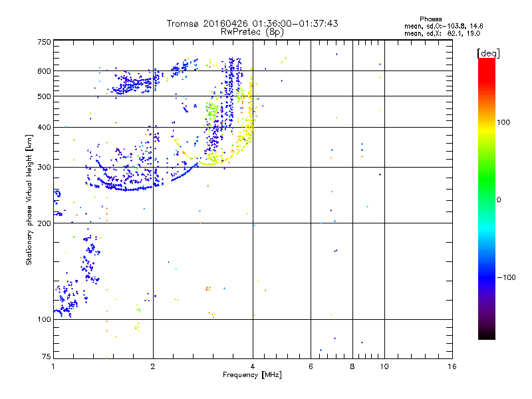Click the 'mean, sd,X: 82.1, 19.0' statistic line
This screenshot has width=532, height=399.
click(442, 33)
